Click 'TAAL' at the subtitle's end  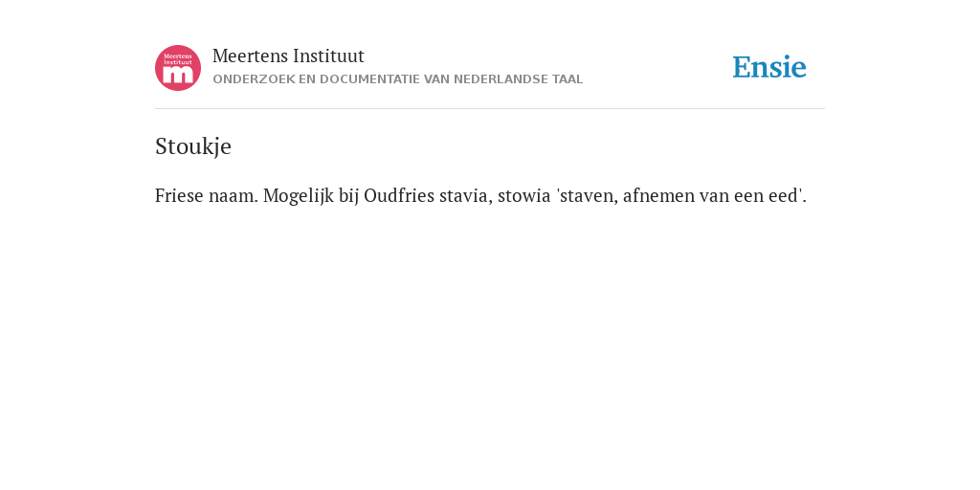point(567,79)
